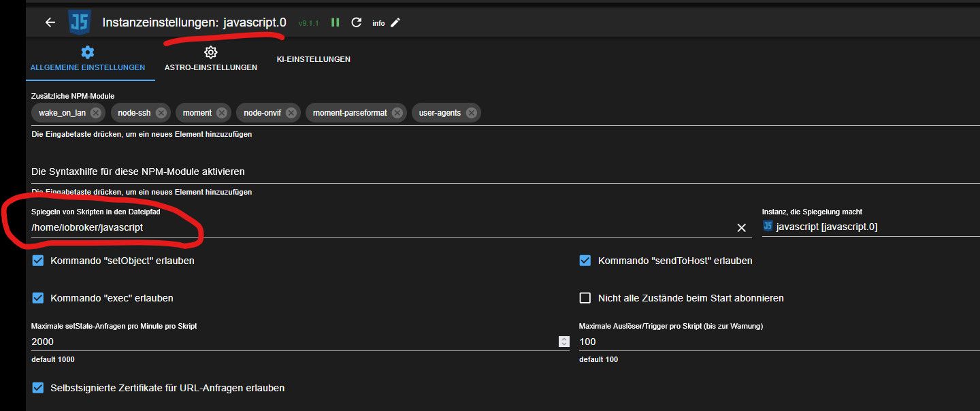Edit log level with the pencil icon
Screen dimensions: 980x411
pyautogui.click(x=395, y=22)
